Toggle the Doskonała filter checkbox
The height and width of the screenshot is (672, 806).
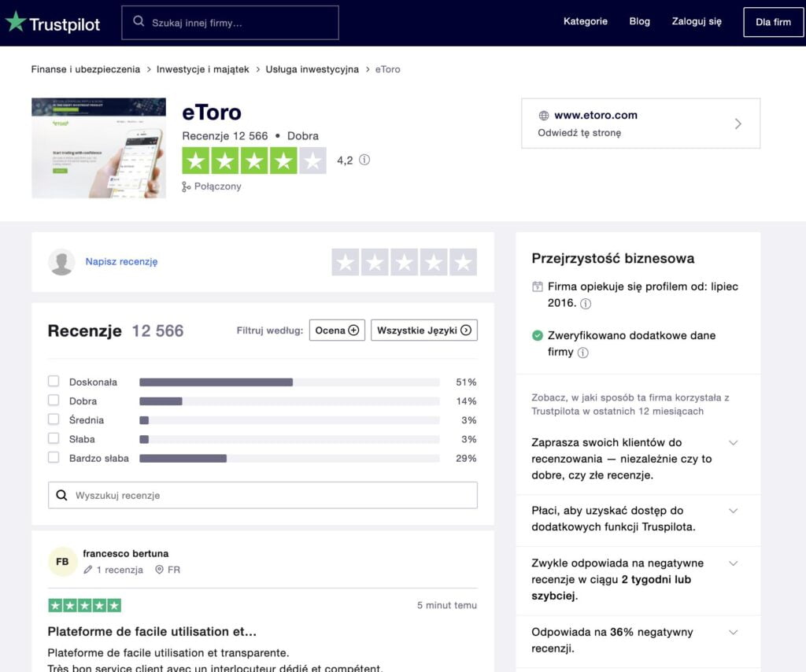pos(54,381)
